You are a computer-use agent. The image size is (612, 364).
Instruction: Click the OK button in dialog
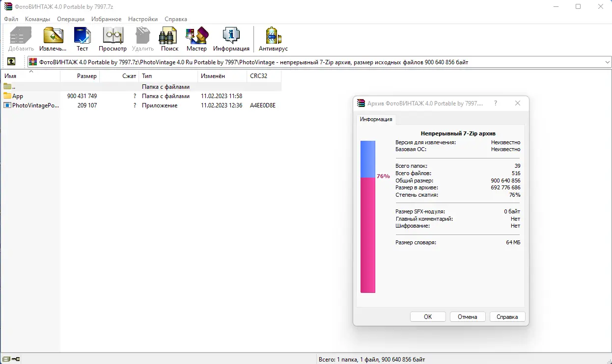428,317
